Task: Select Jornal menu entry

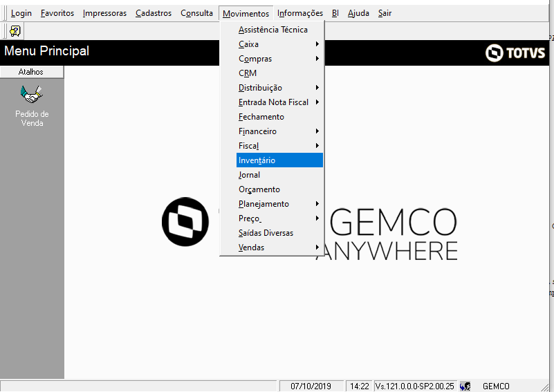Action: point(279,175)
